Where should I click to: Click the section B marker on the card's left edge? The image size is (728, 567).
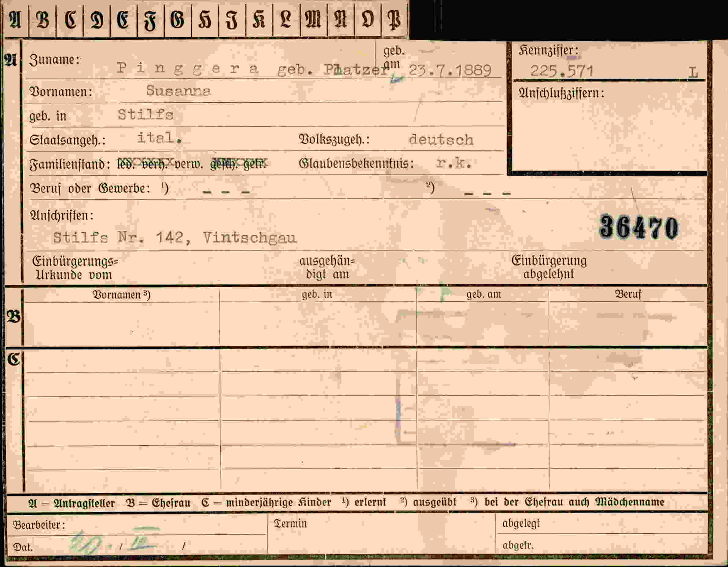pos(14,316)
